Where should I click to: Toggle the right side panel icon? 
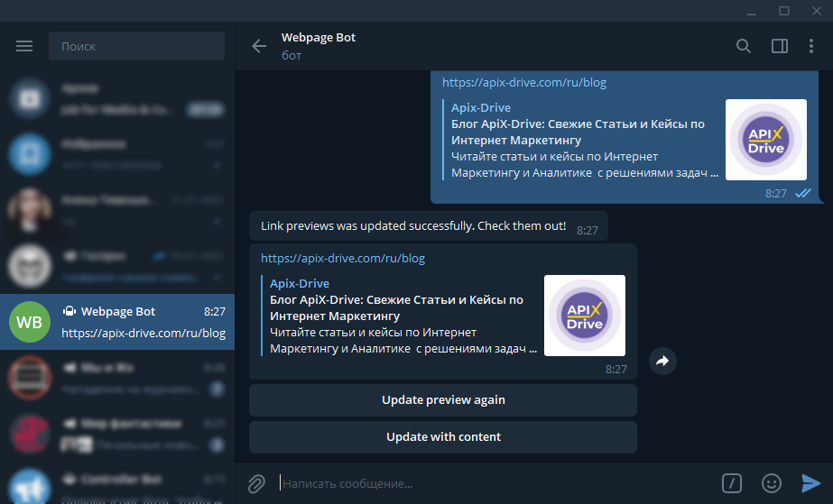(x=780, y=46)
